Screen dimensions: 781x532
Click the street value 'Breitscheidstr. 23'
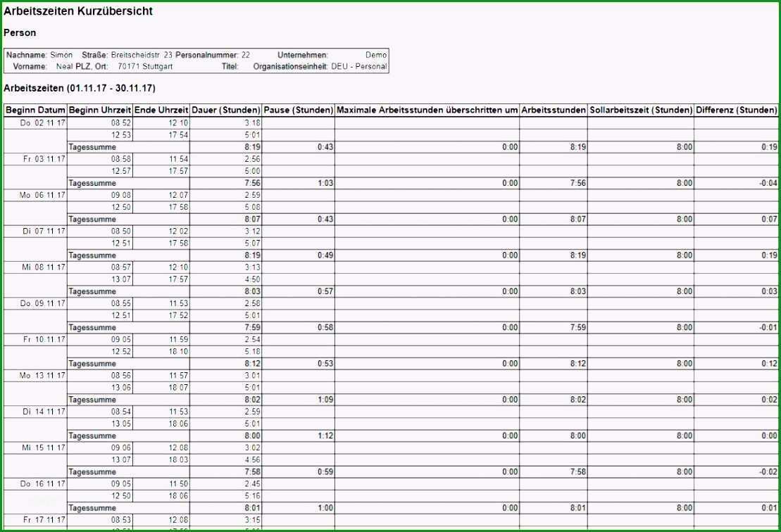click(x=142, y=55)
